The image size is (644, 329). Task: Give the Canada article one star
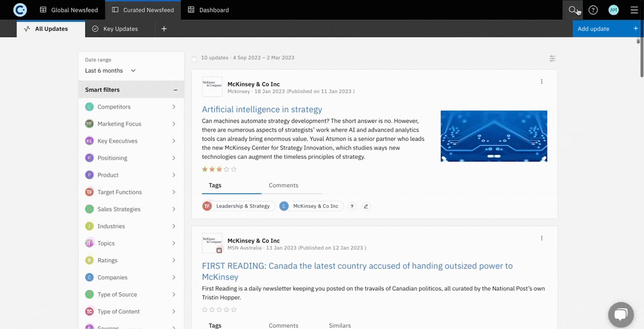205,310
